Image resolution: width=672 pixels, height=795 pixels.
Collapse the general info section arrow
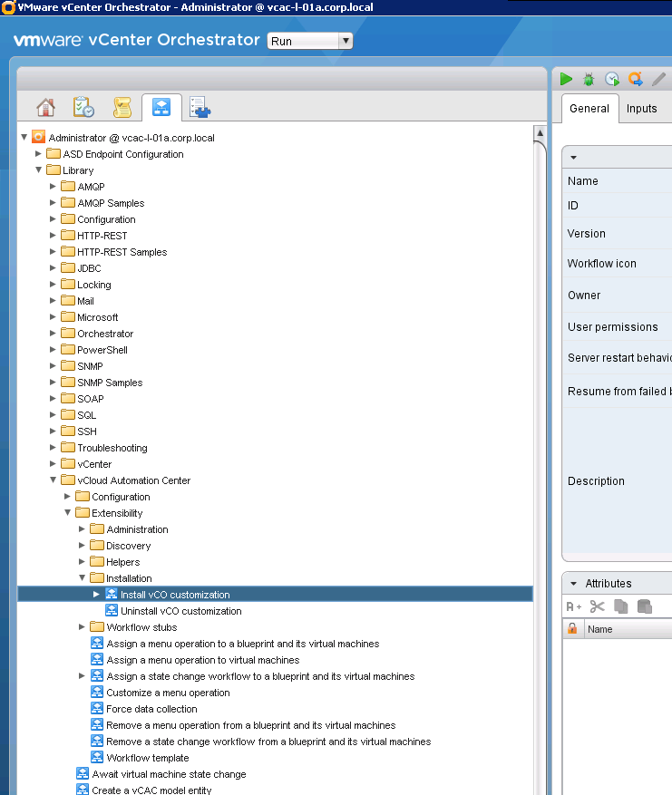[x=574, y=158]
